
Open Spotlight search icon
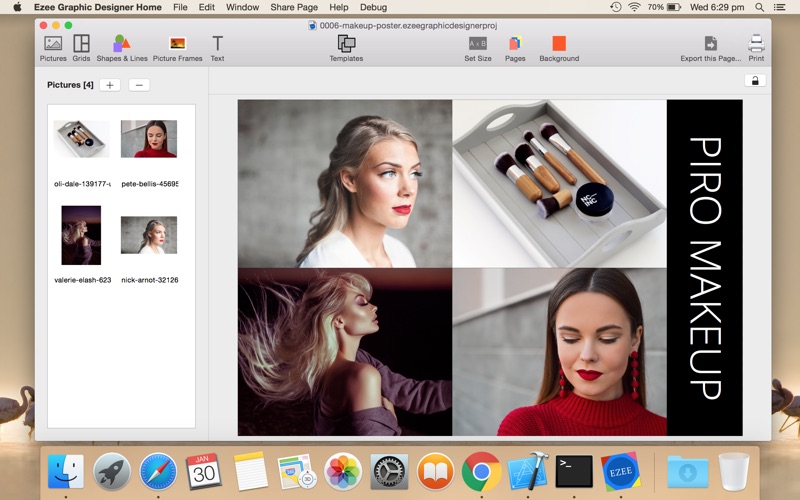click(760, 7)
